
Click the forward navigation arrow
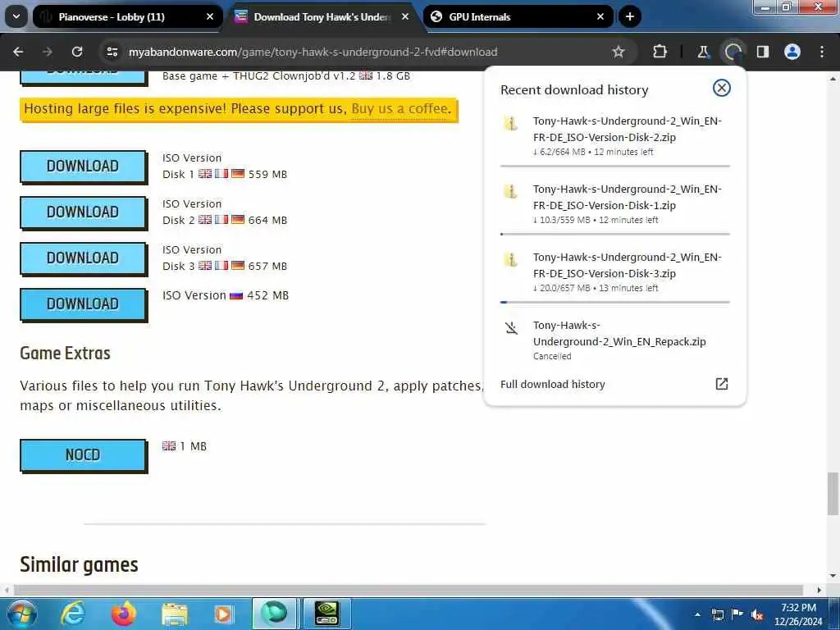tap(48, 52)
